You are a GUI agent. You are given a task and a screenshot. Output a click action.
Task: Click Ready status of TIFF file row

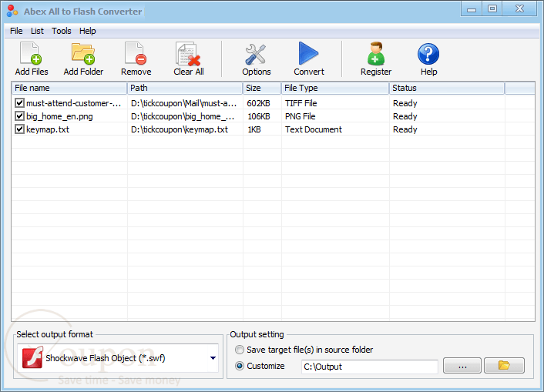pos(405,103)
